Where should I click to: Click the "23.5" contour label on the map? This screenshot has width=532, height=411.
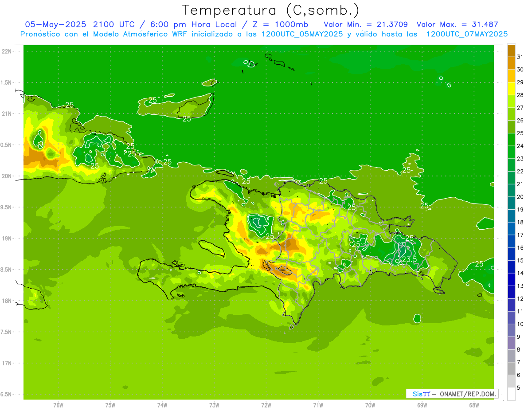click(x=409, y=259)
